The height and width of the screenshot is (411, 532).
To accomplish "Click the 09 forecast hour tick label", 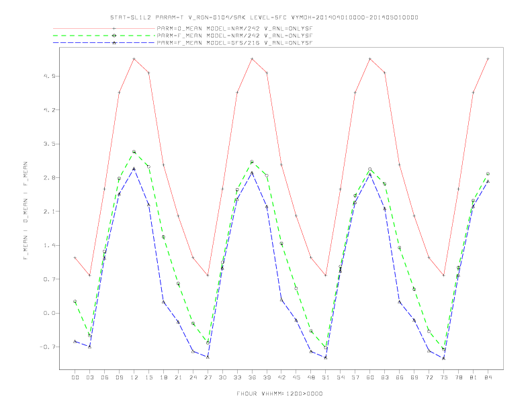I will pyautogui.click(x=119, y=377).
